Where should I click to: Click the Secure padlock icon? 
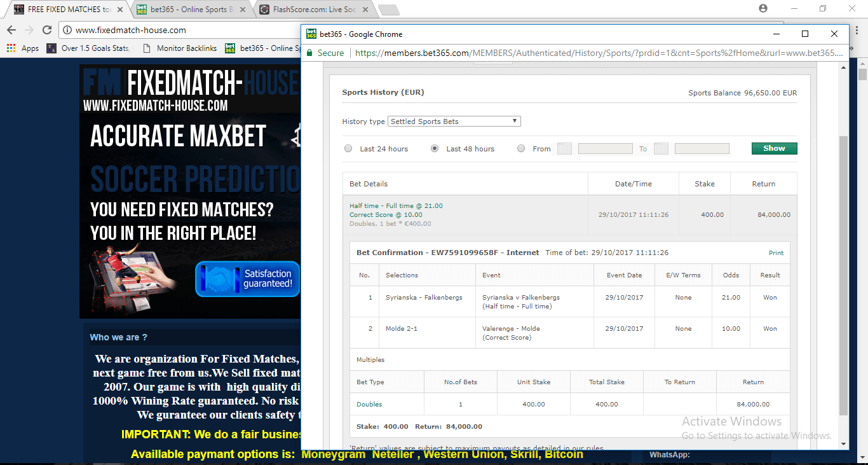[x=310, y=53]
